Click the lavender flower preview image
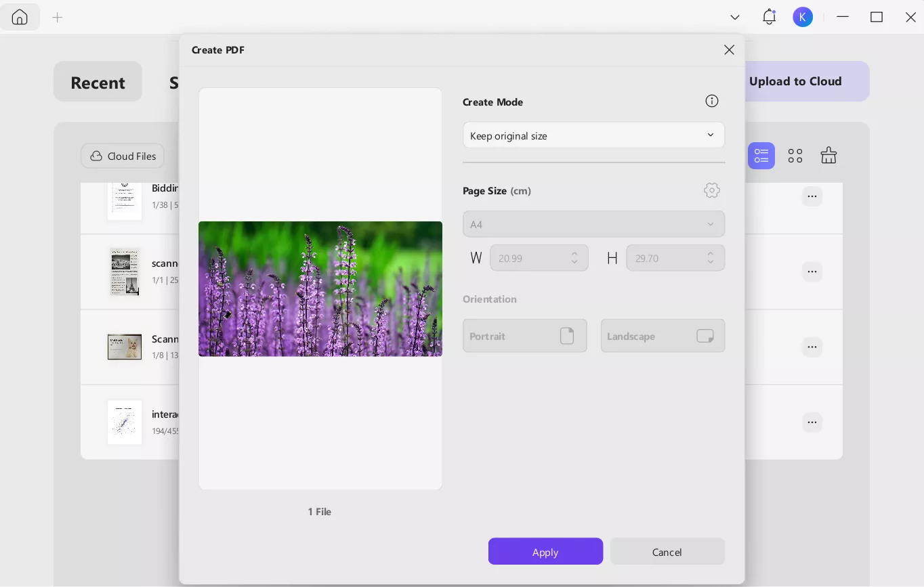This screenshot has height=587, width=924. point(320,288)
